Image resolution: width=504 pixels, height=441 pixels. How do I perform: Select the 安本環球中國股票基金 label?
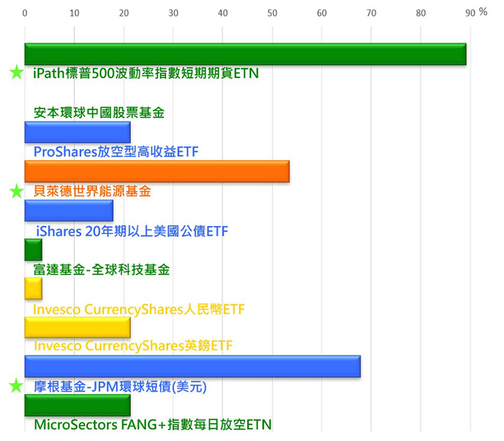99,113
